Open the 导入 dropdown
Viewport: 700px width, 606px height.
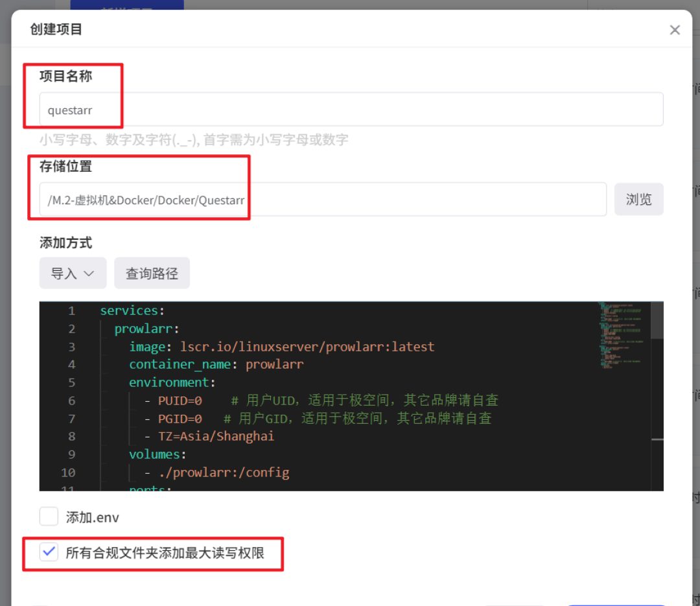coord(73,273)
